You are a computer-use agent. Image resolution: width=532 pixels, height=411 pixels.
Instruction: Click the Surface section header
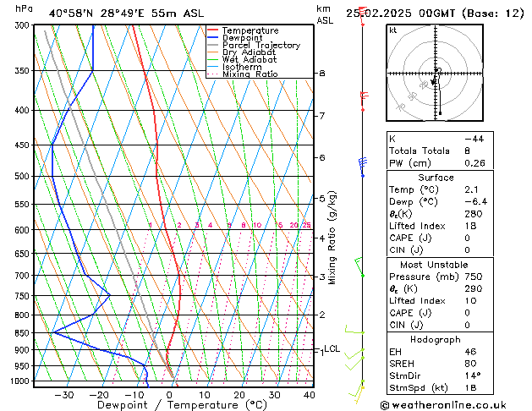[436, 178]
